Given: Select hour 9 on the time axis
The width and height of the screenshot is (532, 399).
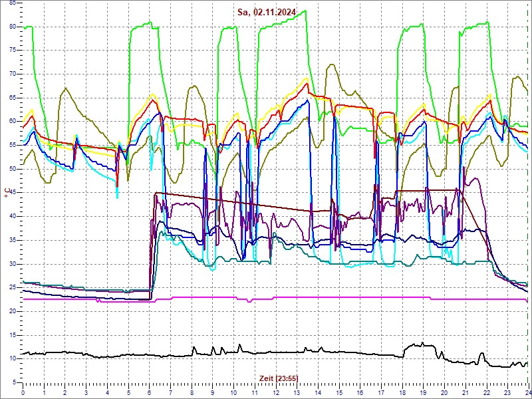Looking at the screenshot, I should click(212, 392).
